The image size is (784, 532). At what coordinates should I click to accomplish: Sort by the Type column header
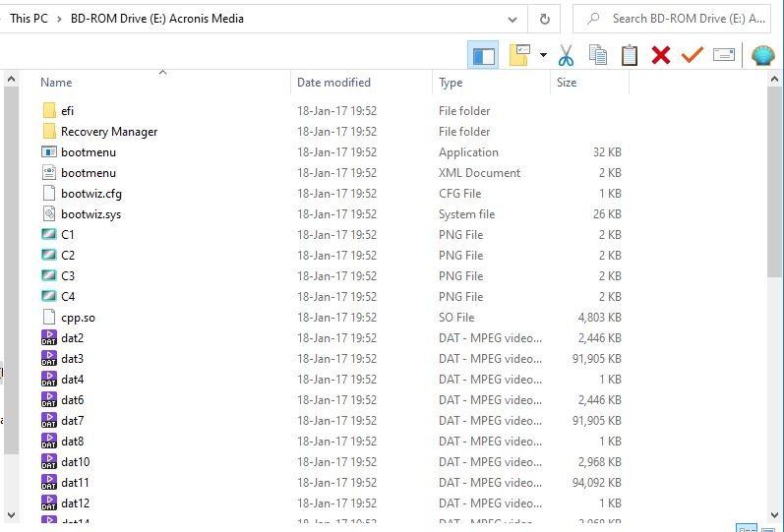coord(451,83)
